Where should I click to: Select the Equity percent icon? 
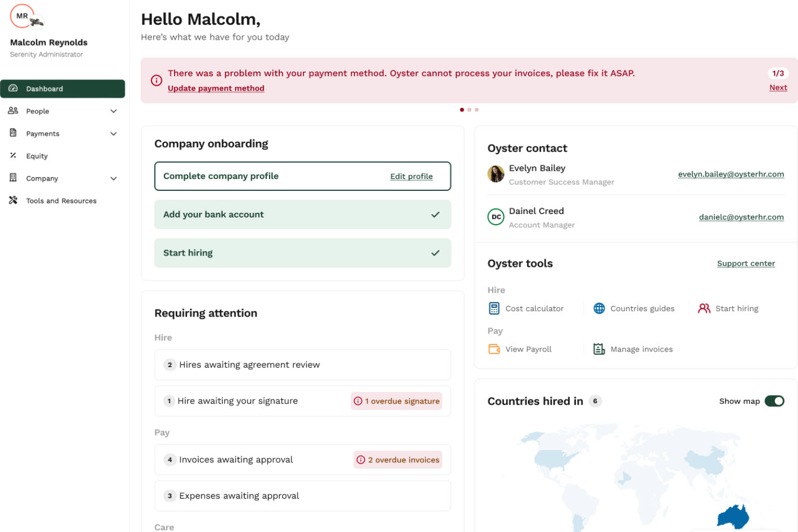pos(13,156)
